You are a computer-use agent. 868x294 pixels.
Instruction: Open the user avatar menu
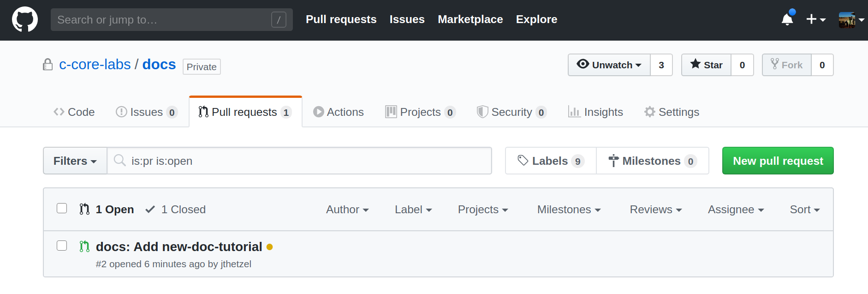click(851, 20)
